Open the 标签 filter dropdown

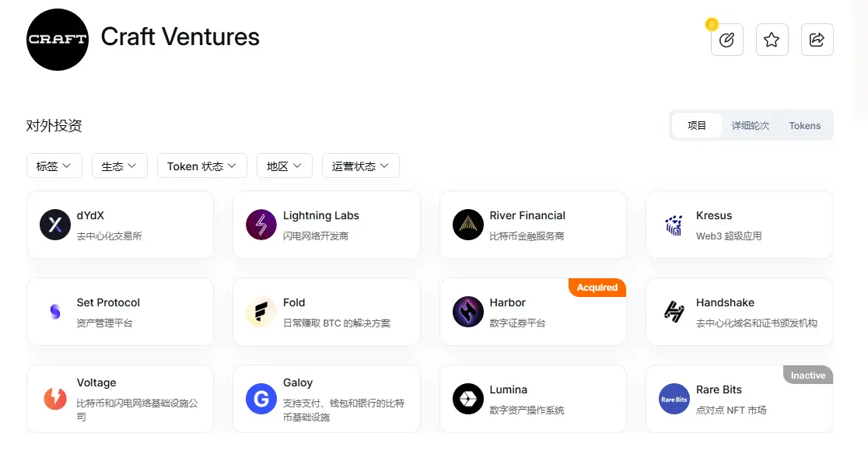[54, 166]
